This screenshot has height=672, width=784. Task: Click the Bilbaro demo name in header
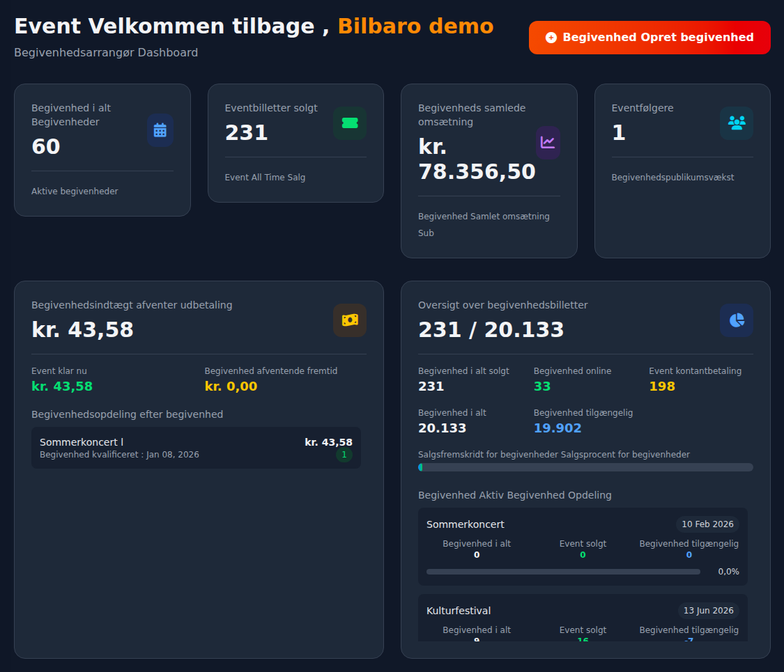coord(415,26)
